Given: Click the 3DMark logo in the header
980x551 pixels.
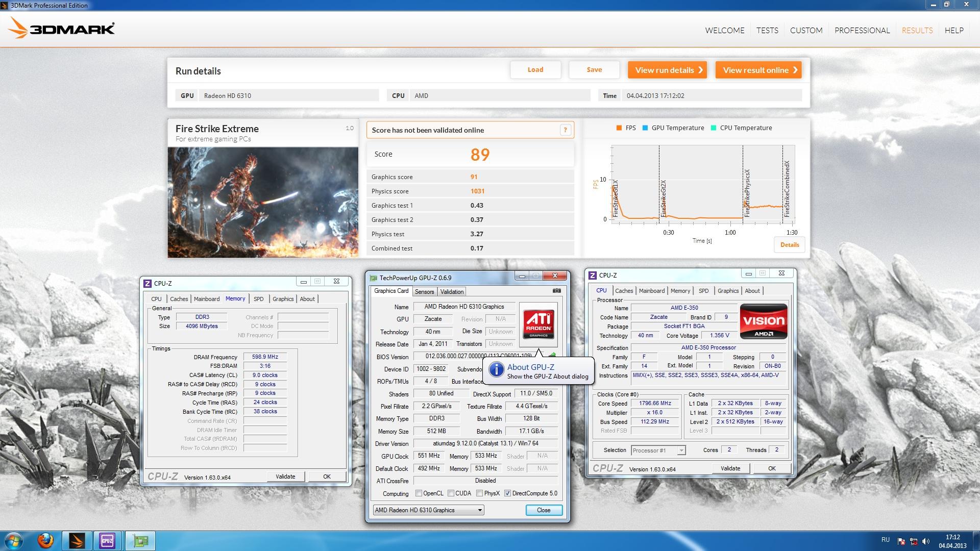Looking at the screenshot, I should [x=61, y=28].
